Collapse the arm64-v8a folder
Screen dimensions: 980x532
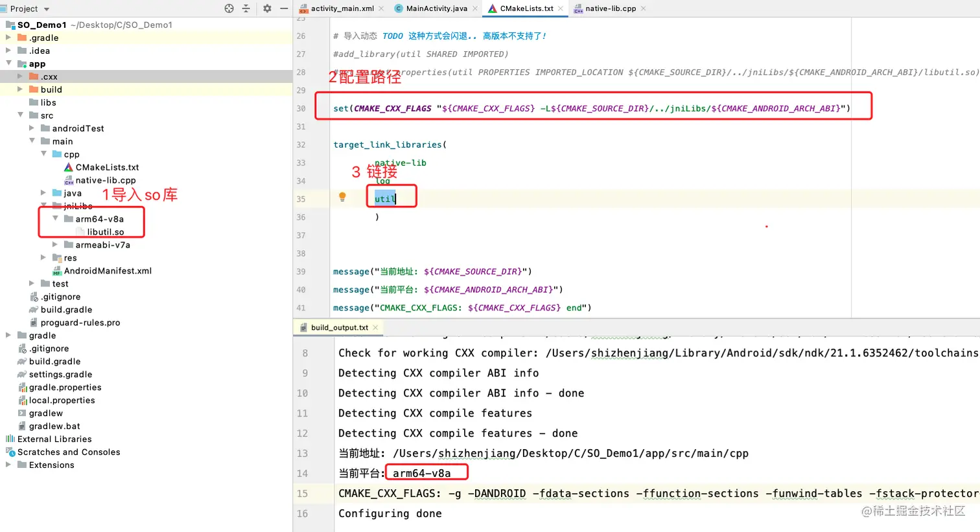(55, 219)
